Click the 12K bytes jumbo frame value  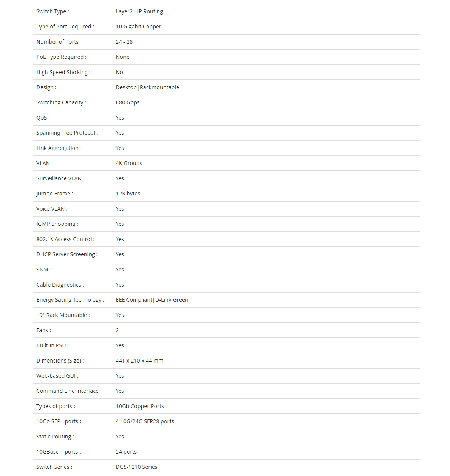click(x=128, y=194)
